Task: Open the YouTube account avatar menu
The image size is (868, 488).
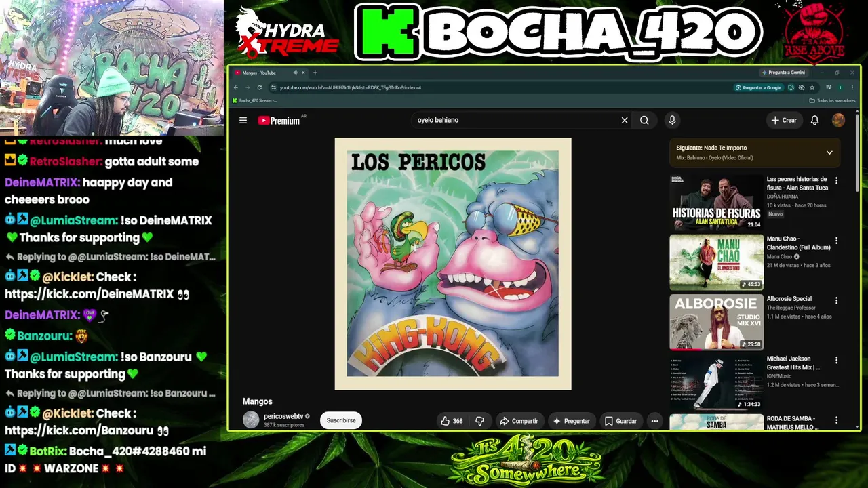Action: [839, 121]
